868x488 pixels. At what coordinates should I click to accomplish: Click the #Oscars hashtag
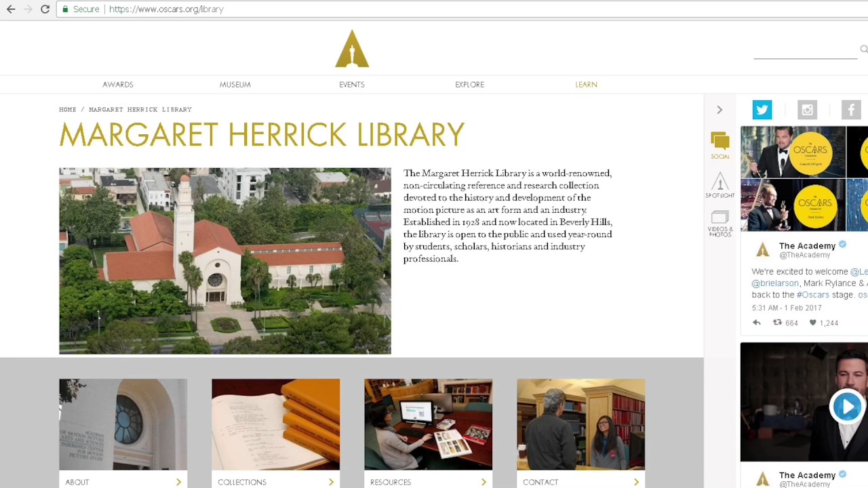click(812, 295)
